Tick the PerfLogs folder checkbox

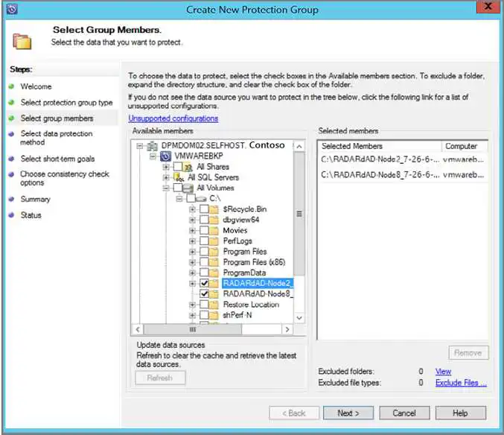pos(204,241)
